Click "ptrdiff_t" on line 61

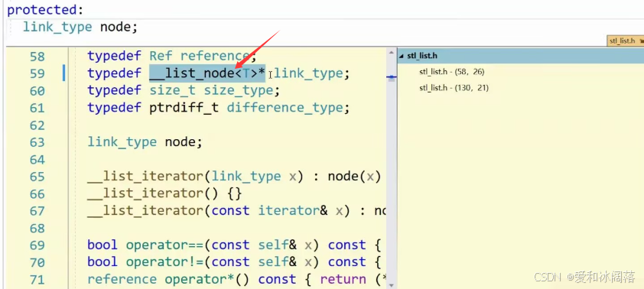tap(184, 108)
